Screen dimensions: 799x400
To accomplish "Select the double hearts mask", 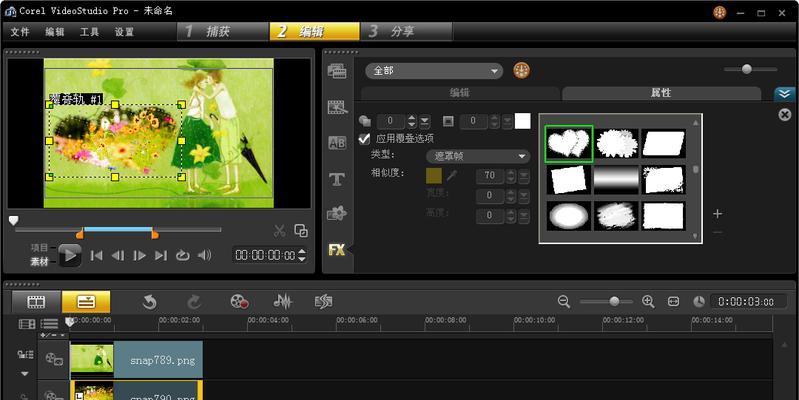I will click(568, 144).
